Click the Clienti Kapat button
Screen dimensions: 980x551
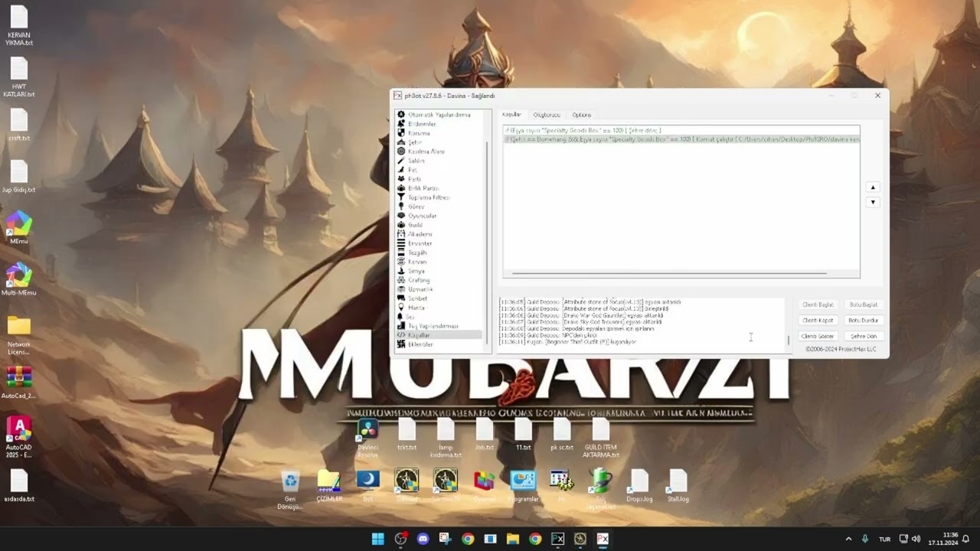pos(817,321)
